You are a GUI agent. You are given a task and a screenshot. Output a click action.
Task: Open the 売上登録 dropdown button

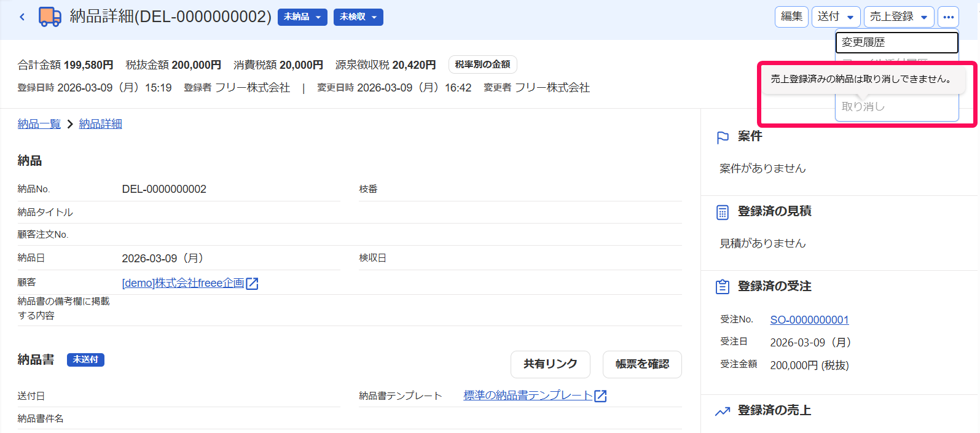(x=899, y=17)
